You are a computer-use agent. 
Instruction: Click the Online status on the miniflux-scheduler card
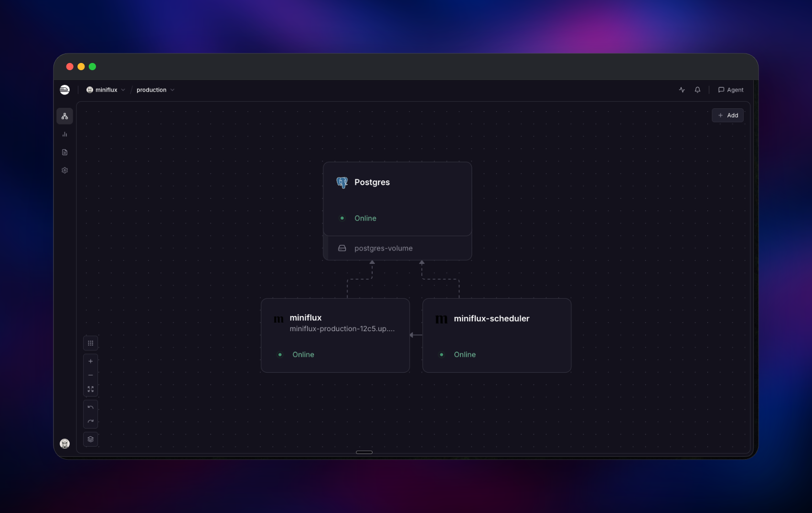coord(465,355)
